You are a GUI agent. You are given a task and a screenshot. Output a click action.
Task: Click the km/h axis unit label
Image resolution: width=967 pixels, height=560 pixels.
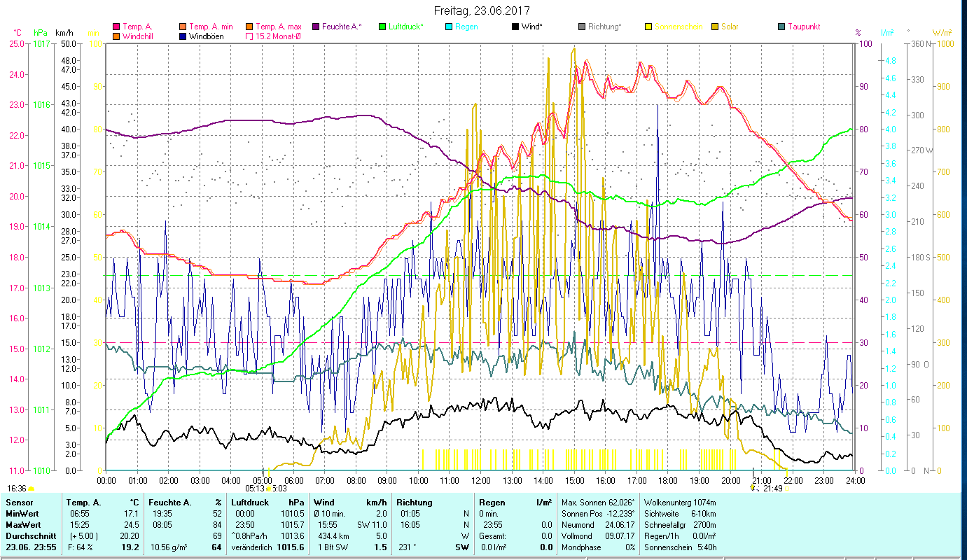(x=64, y=33)
